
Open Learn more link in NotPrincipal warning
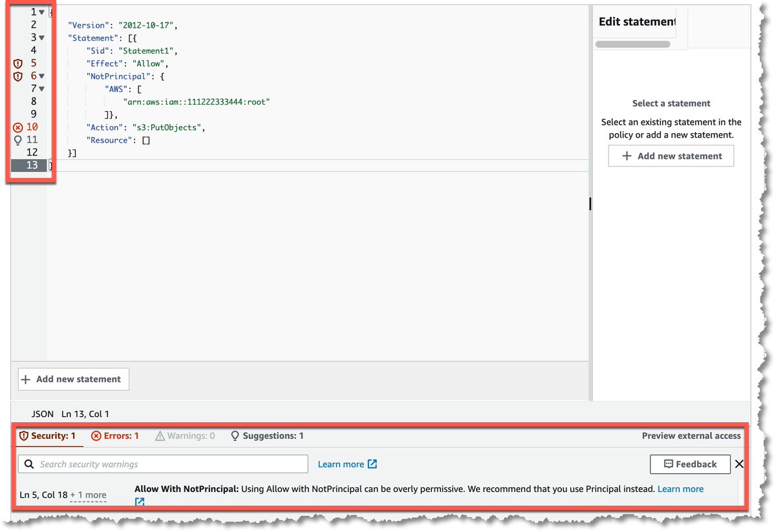pyautogui.click(x=680, y=489)
